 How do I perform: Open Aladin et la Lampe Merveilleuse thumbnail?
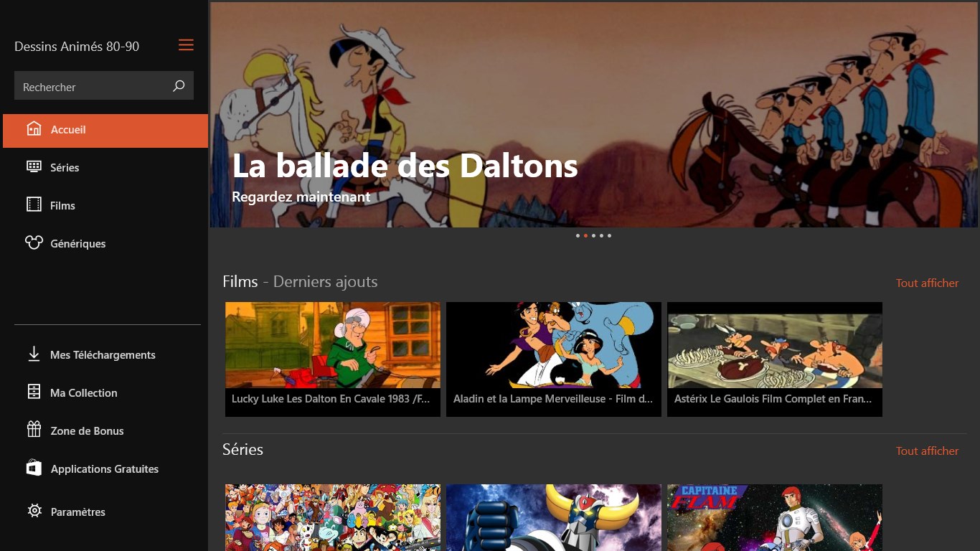554,359
